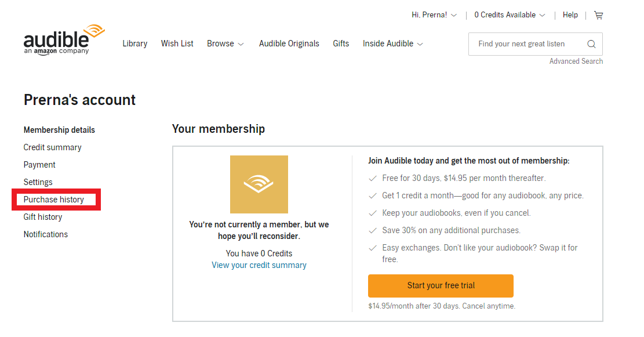
Task: Select the Gifts menu item
Action: pos(341,44)
